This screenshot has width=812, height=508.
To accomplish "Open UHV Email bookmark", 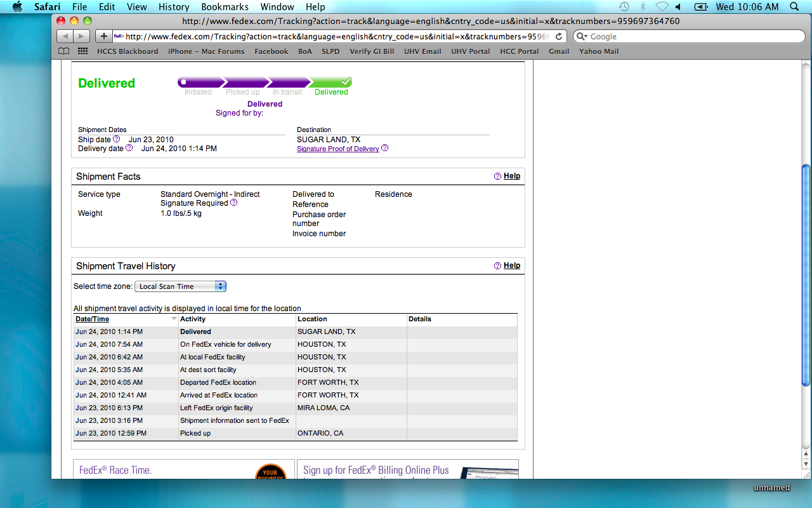I will coord(422,51).
